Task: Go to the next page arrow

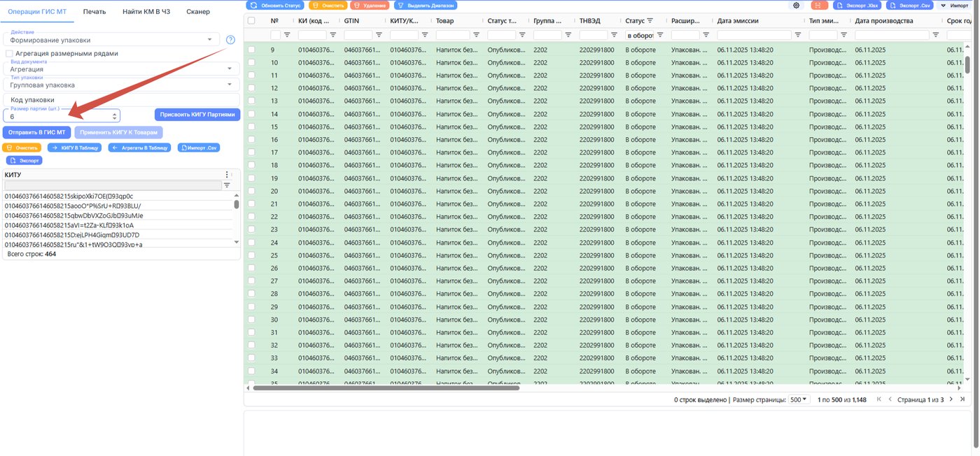Action: coord(951,399)
